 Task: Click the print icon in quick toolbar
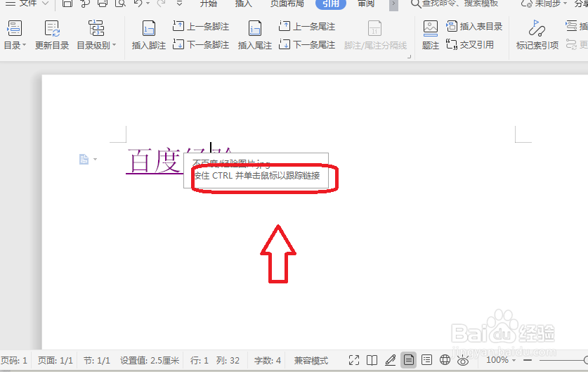pyautogui.click(x=103, y=4)
